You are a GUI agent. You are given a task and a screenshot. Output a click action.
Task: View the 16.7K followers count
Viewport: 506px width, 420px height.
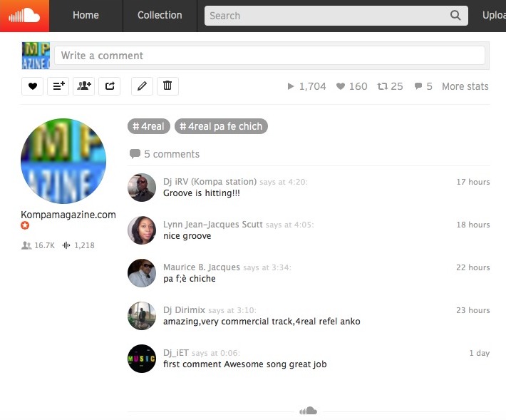[38, 245]
